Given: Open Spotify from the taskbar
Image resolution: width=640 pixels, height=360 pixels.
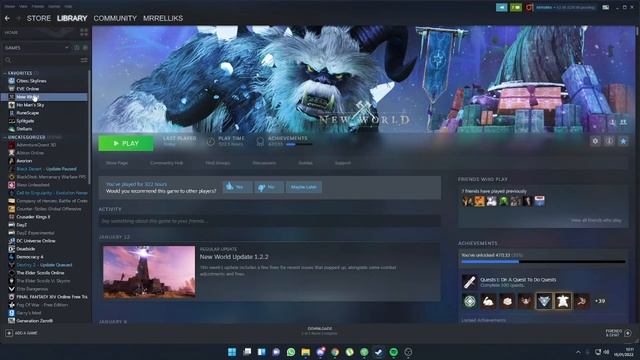Looking at the screenshot, I should (393, 352).
